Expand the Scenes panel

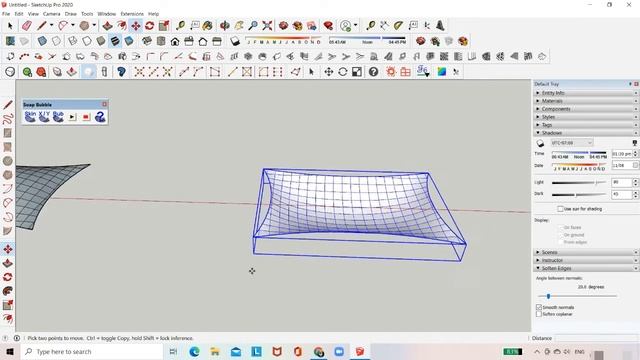pyautogui.click(x=586, y=252)
